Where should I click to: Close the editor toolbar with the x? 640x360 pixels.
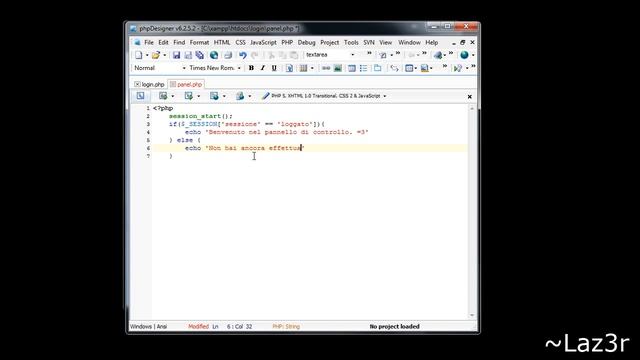[x=469, y=97]
